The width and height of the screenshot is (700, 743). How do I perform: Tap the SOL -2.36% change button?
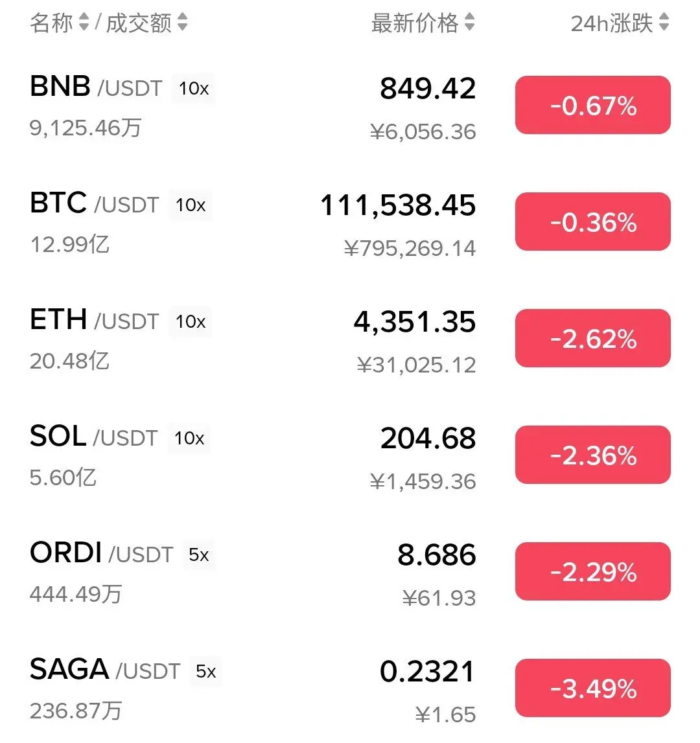[x=593, y=455]
